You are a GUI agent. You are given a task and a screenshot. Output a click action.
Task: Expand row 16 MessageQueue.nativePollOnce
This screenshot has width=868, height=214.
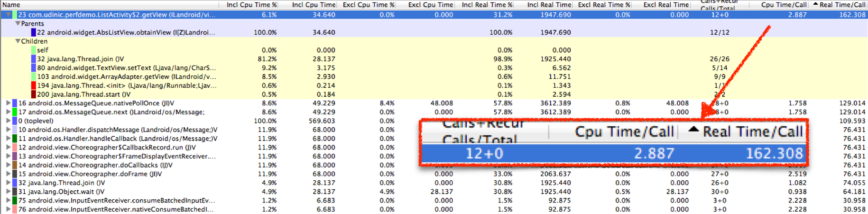click(8, 103)
